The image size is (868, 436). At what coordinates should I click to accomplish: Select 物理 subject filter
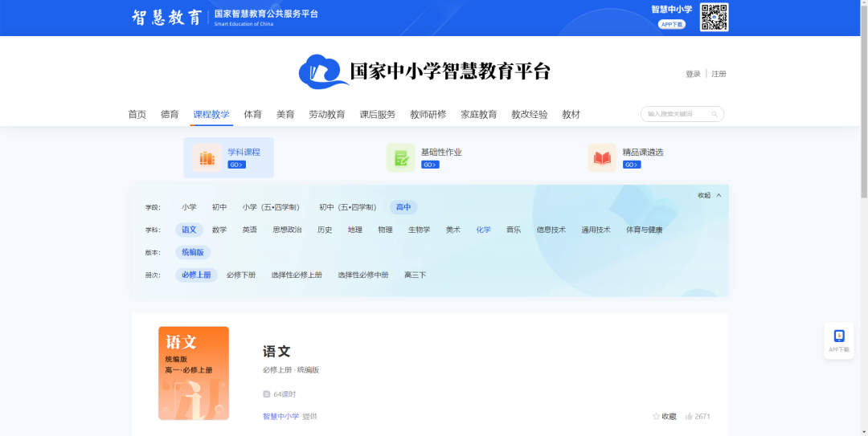coord(385,230)
